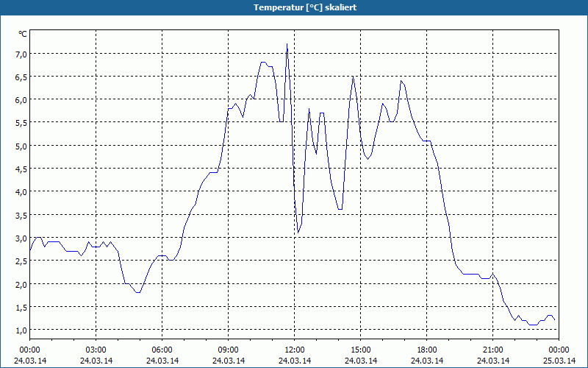Select the 5,0 y-axis label
This screenshot has width=588, height=368.
(x=22, y=146)
